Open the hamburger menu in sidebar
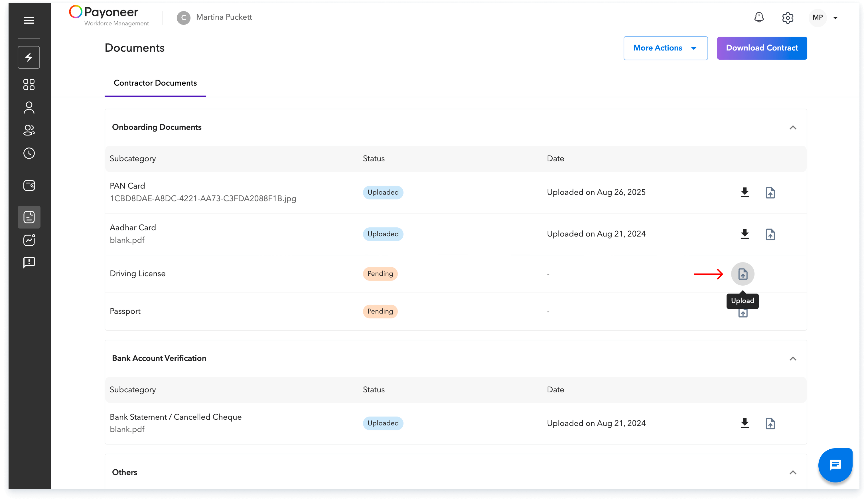The height and width of the screenshot is (503, 868). 29,20
